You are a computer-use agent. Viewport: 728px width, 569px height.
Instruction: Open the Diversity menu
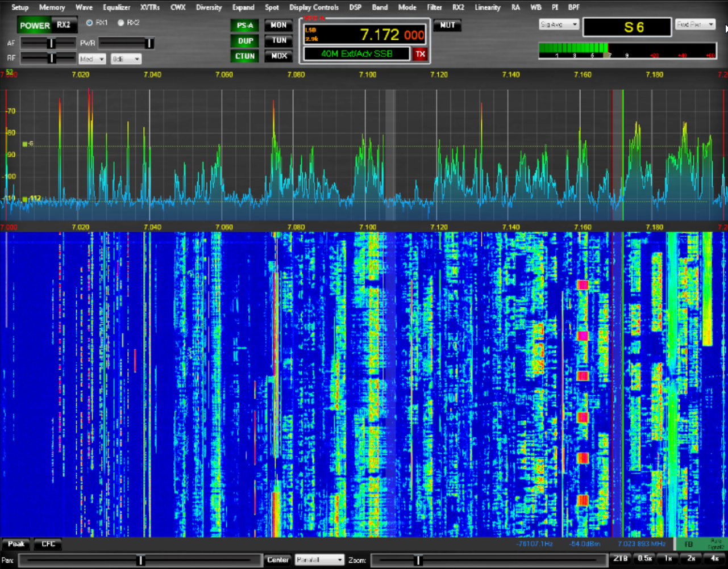(x=209, y=7)
